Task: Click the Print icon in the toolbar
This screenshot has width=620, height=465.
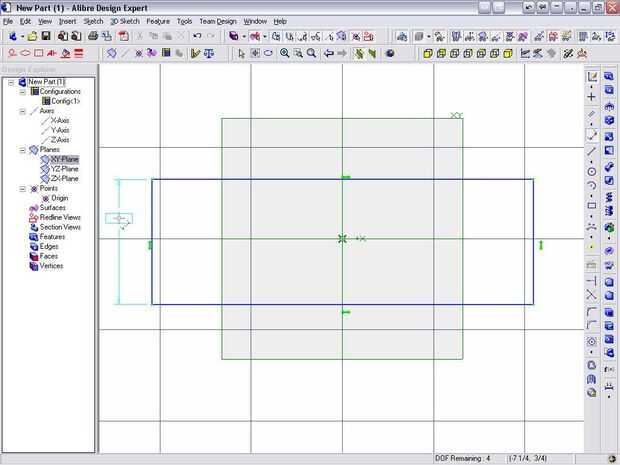Action: click(93, 36)
